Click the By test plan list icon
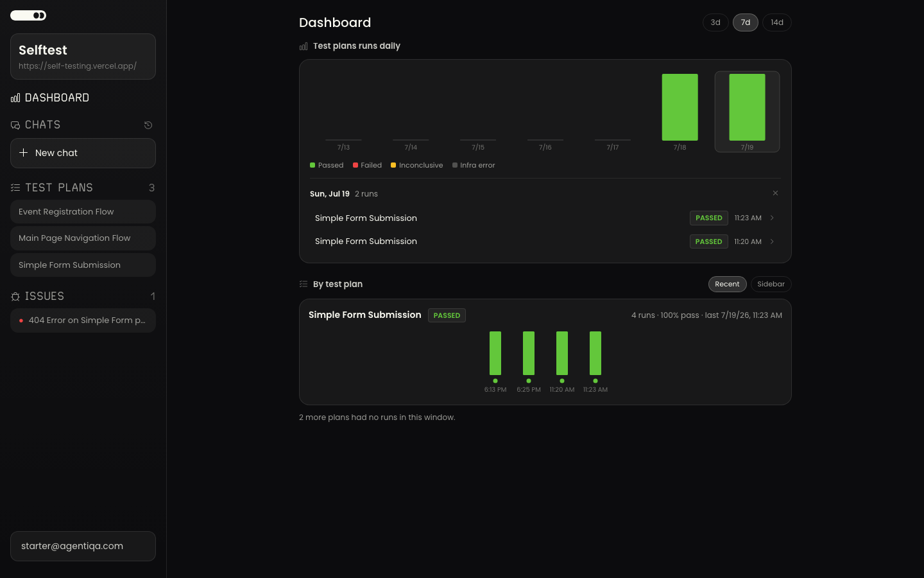Image resolution: width=924 pixels, height=578 pixels. click(x=304, y=284)
